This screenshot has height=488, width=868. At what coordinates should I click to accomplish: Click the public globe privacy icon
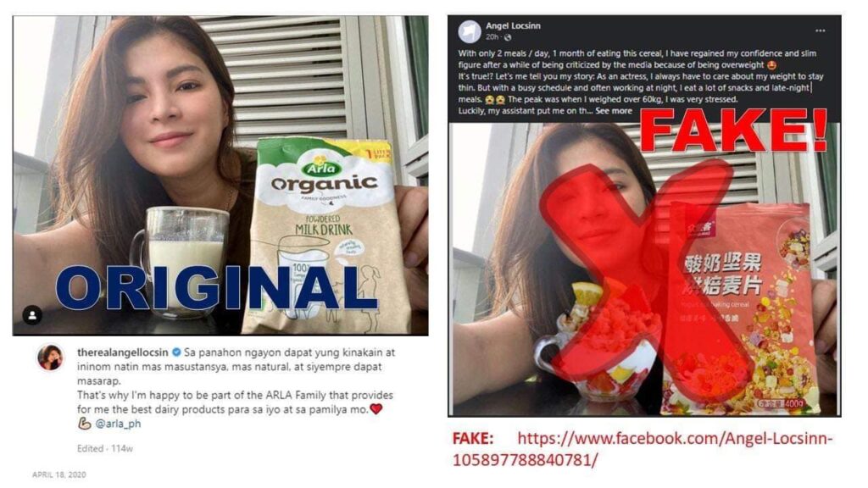click(x=507, y=37)
